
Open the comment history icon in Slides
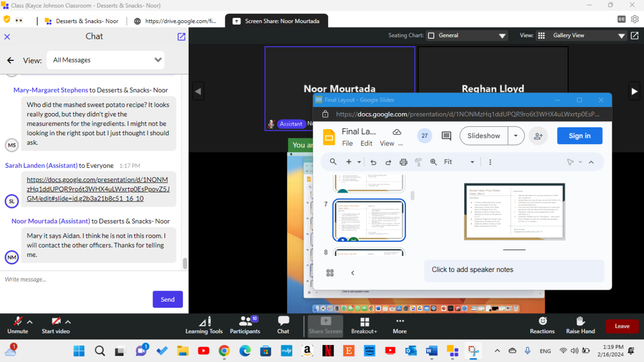click(x=446, y=136)
